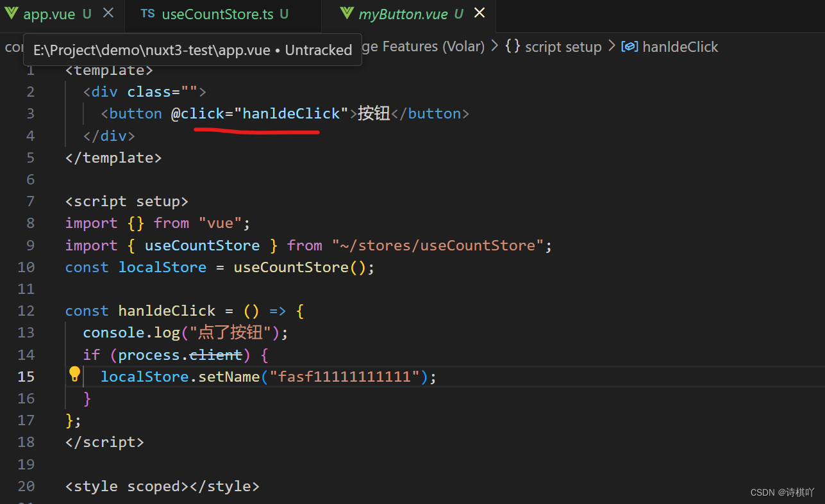Click the <div class=""> code line
Viewport: 825px width, 504px height.
click(x=144, y=92)
